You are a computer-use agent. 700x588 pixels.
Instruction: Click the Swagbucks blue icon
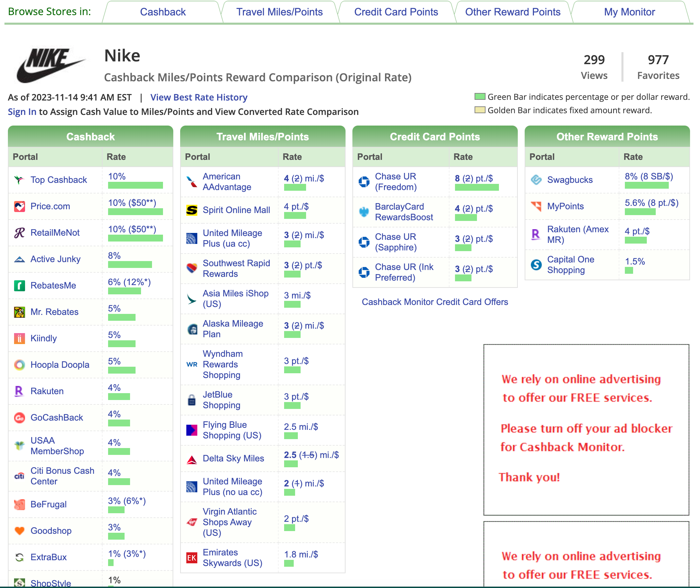536,180
